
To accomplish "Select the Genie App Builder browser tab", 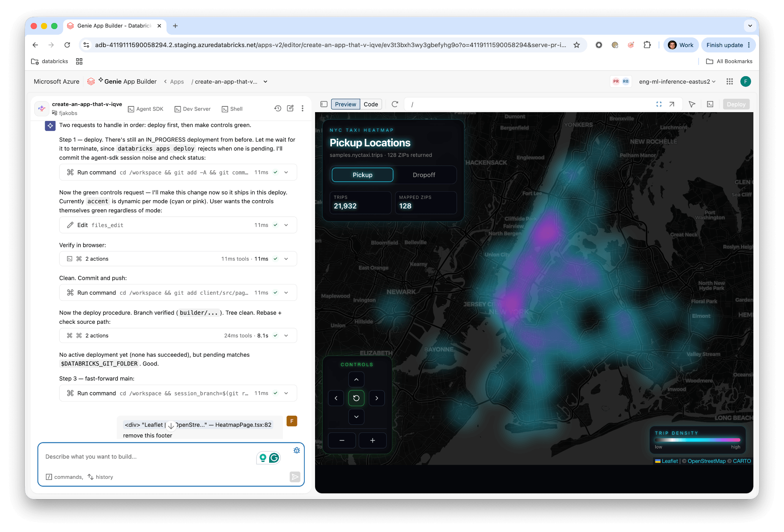I will [114, 26].
